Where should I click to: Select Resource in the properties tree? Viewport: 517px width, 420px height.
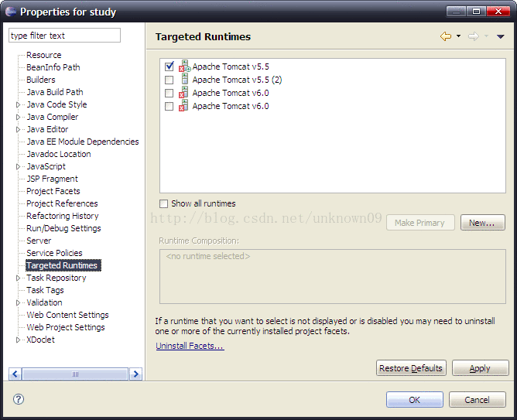click(44, 55)
